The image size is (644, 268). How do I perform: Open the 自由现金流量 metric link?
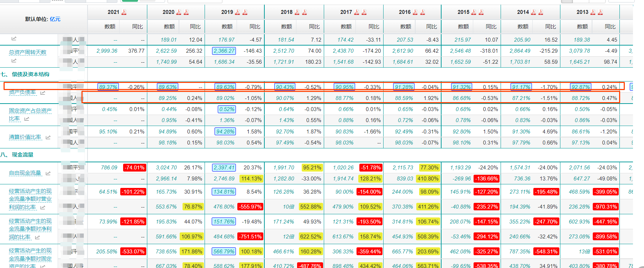(25, 173)
